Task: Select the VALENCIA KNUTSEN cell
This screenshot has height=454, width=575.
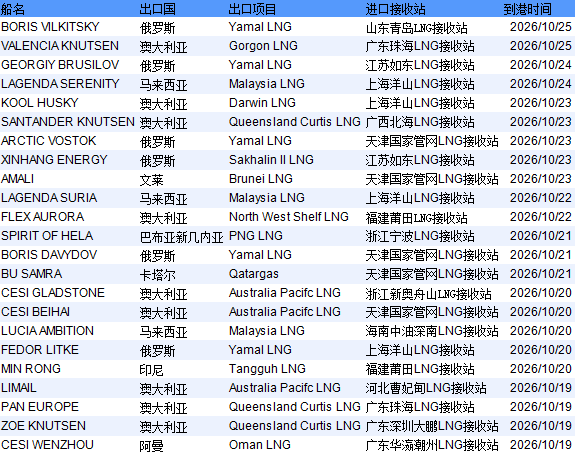Action: pos(60,46)
